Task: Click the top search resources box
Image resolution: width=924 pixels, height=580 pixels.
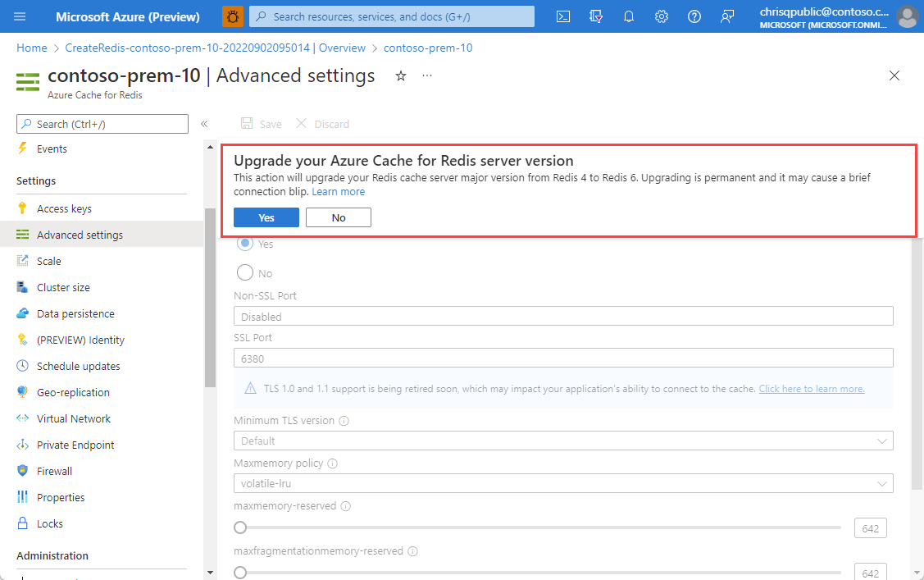Action: [x=392, y=16]
